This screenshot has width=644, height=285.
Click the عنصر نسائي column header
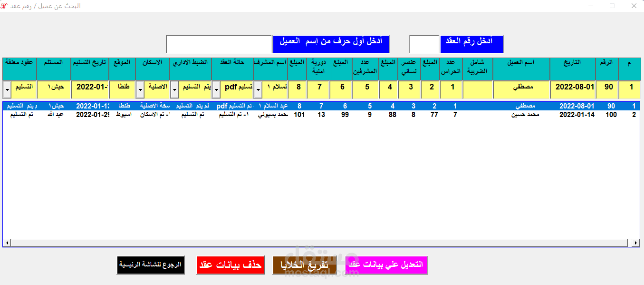click(409, 69)
